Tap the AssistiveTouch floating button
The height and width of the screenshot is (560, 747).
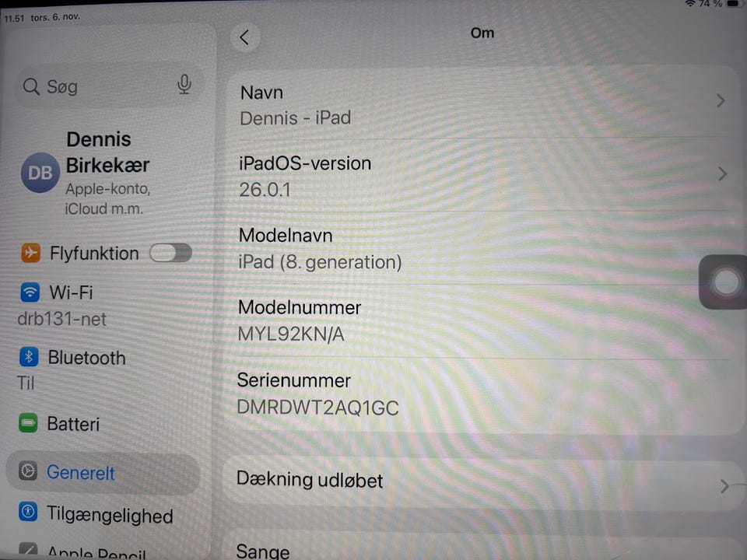tap(724, 282)
